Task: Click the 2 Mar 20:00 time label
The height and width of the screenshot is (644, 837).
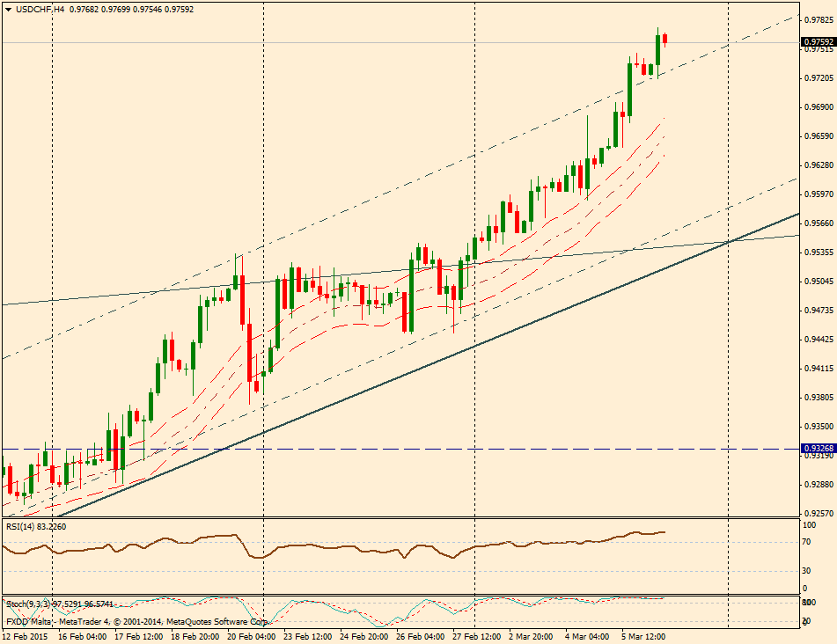Action: point(532,635)
